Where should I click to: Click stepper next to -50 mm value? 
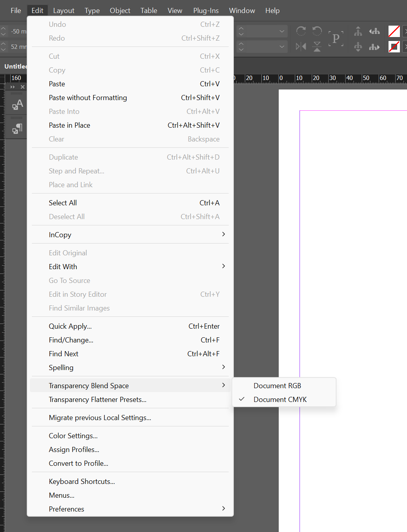coord(3,31)
